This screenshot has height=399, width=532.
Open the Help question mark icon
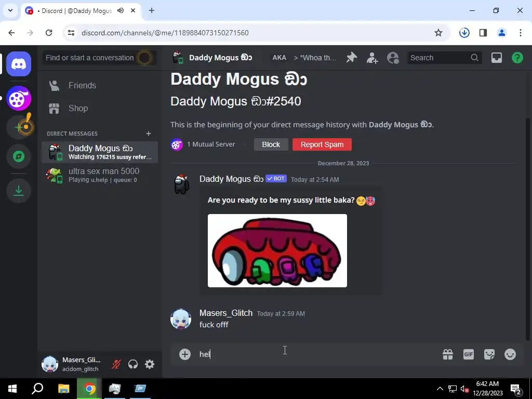tap(517, 58)
